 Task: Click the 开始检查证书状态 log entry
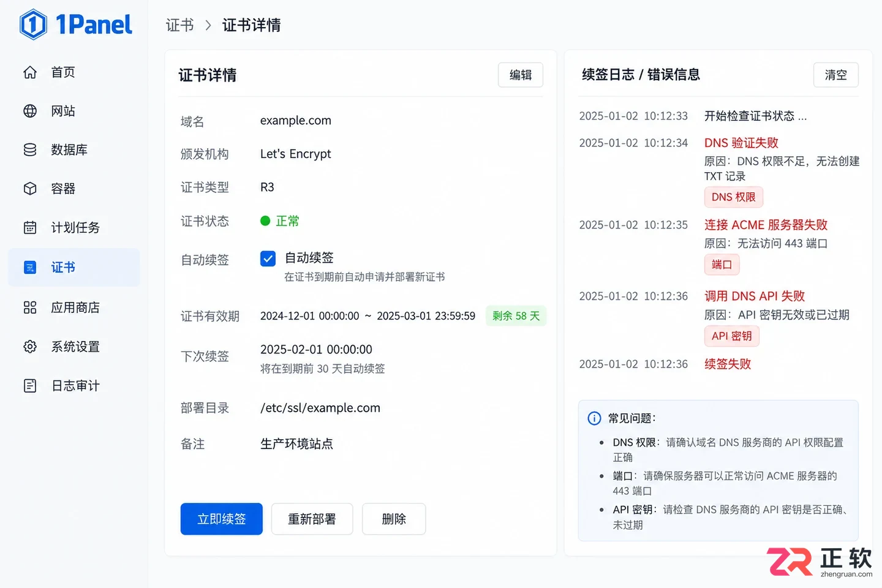tap(755, 116)
